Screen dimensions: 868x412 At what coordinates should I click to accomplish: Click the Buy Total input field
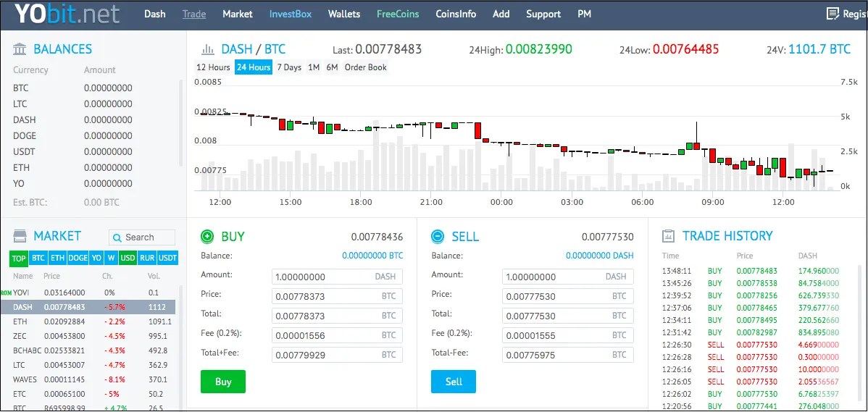coord(337,316)
